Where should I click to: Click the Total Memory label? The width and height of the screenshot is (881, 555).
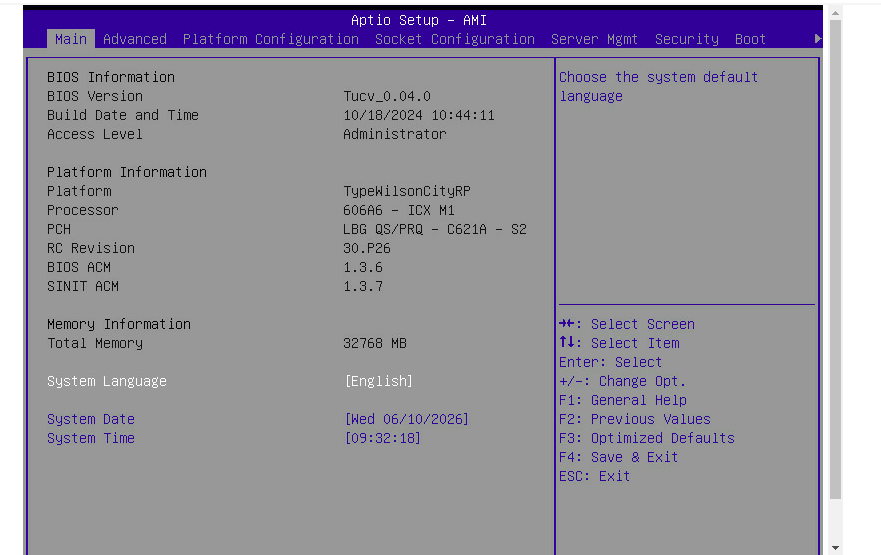(95, 343)
